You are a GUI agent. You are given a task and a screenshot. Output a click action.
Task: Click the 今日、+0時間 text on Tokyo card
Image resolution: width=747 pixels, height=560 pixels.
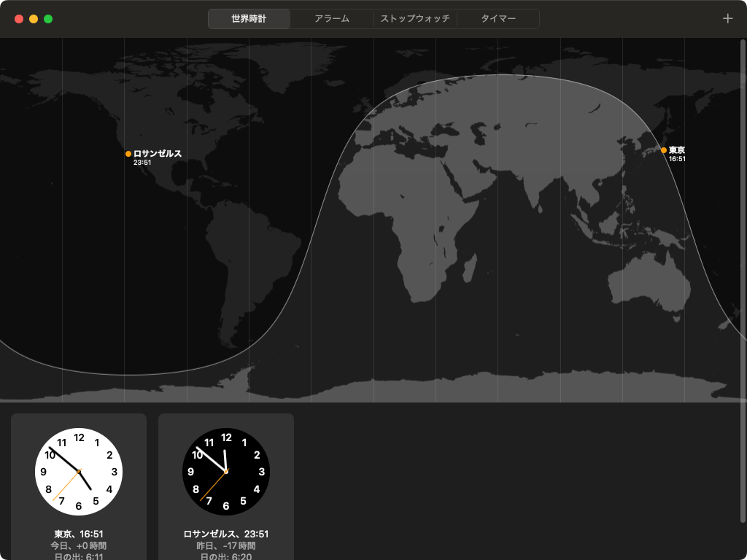coord(79,545)
